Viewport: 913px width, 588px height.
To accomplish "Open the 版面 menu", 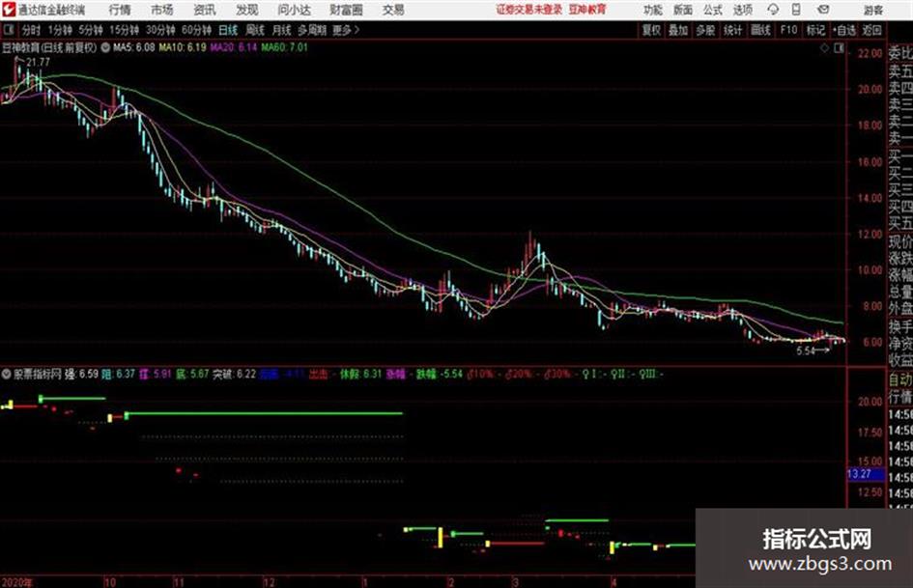I will 682,10.
